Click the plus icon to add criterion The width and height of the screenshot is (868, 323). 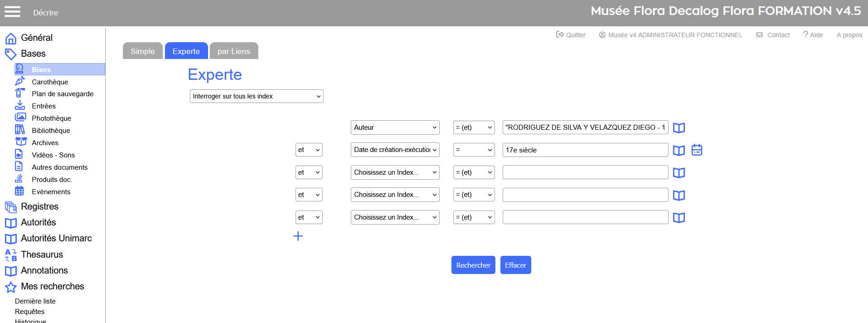pos(298,236)
